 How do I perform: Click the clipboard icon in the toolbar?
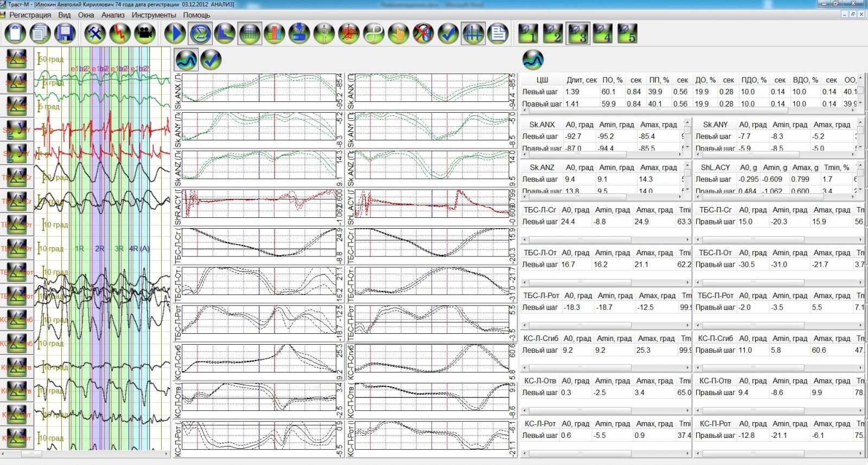(15, 34)
